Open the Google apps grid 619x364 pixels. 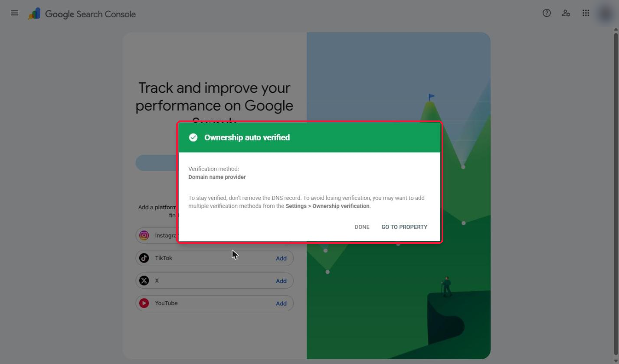pyautogui.click(x=586, y=13)
